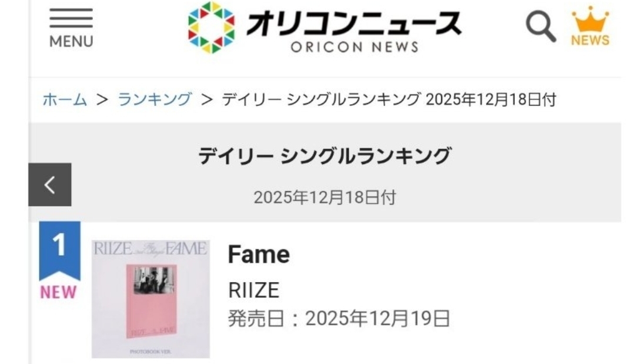Image resolution: width=635 pixels, height=364 pixels.
Task: Open the ランキング breadcrumb link
Action: click(x=155, y=99)
